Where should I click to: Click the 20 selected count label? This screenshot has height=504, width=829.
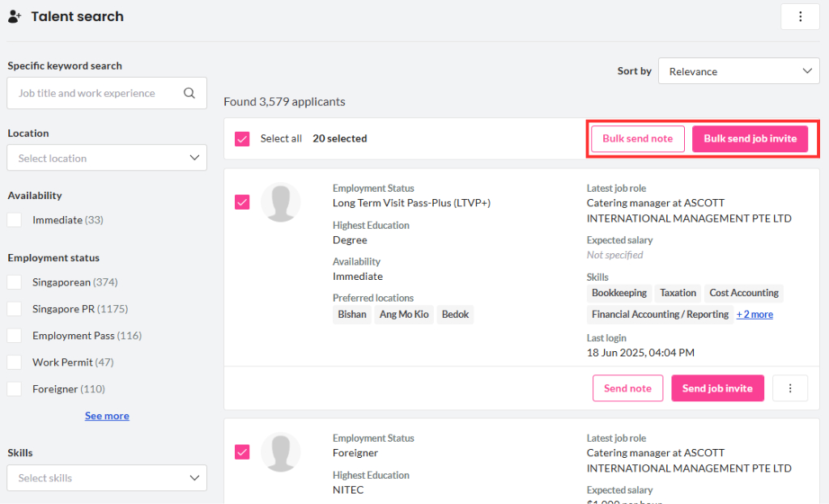(340, 138)
